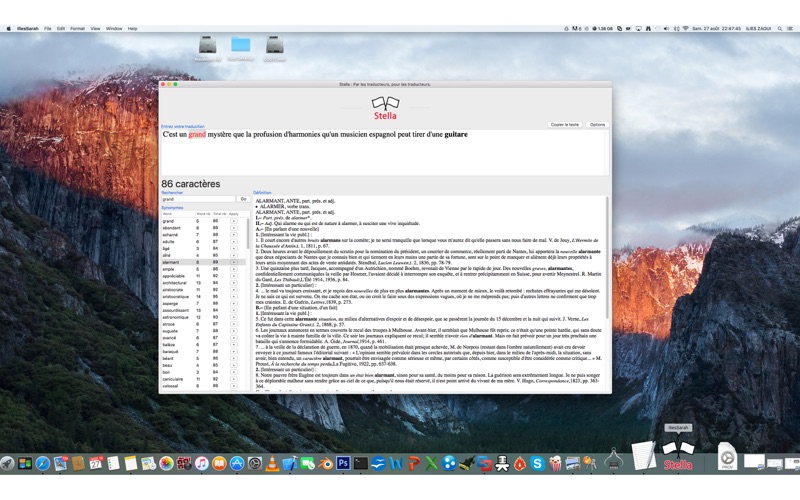Click in the translation text area
800x500 pixels.
point(384,152)
